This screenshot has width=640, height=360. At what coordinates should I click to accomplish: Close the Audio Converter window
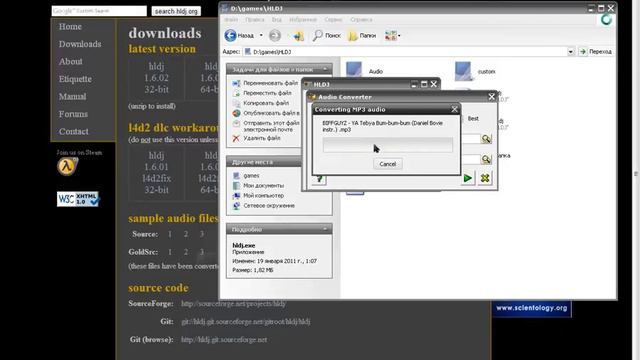[491, 97]
